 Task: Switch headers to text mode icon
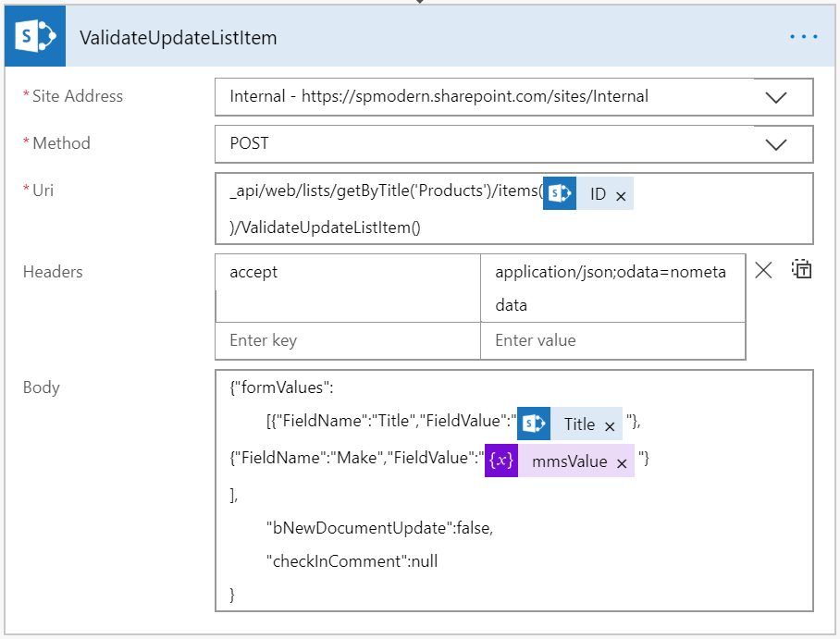(x=802, y=269)
